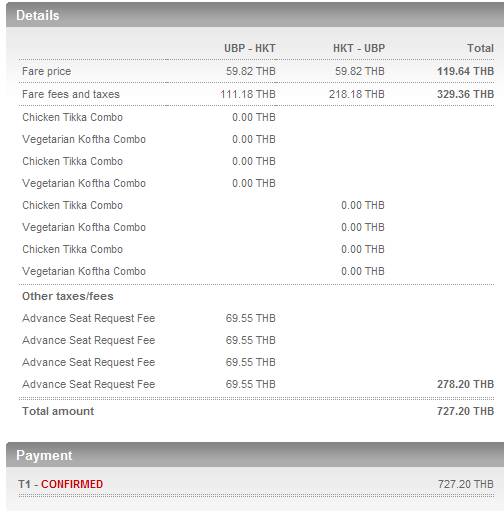Select the UBP - HKT column heading

click(x=250, y=48)
